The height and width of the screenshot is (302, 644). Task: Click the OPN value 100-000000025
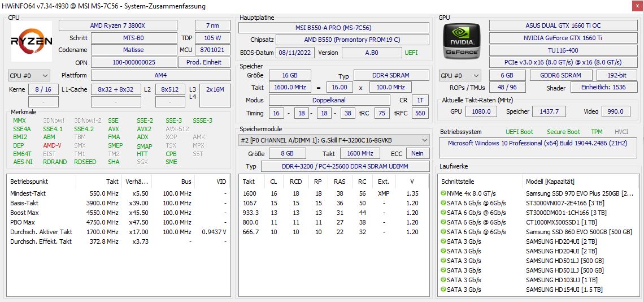tap(134, 62)
